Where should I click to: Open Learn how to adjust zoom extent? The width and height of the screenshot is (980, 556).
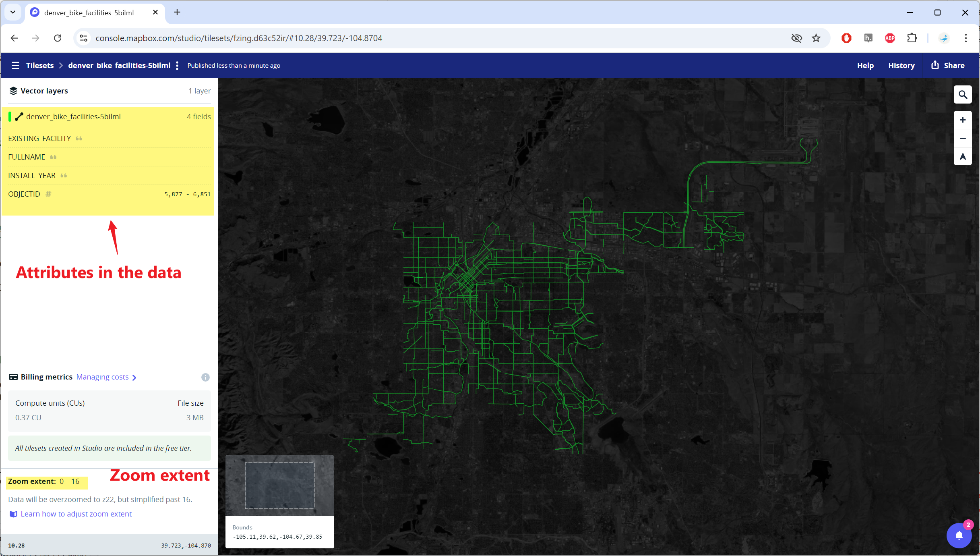pos(76,514)
